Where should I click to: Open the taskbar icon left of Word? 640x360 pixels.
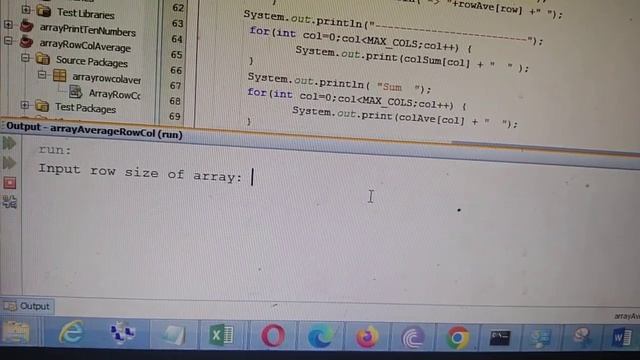click(x=581, y=337)
